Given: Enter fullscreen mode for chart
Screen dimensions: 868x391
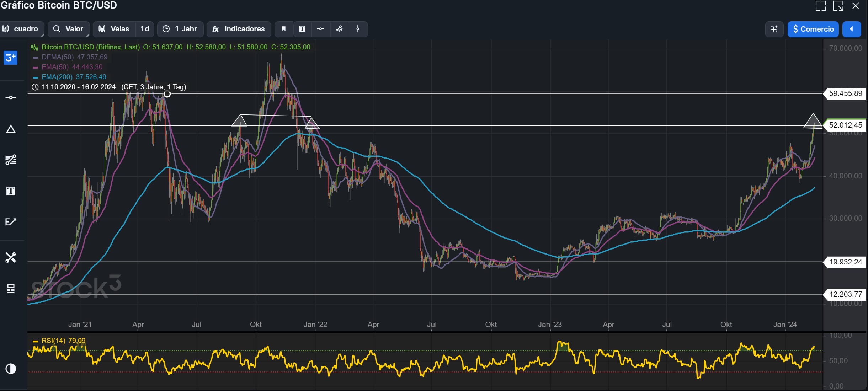Looking at the screenshot, I should (x=821, y=6).
